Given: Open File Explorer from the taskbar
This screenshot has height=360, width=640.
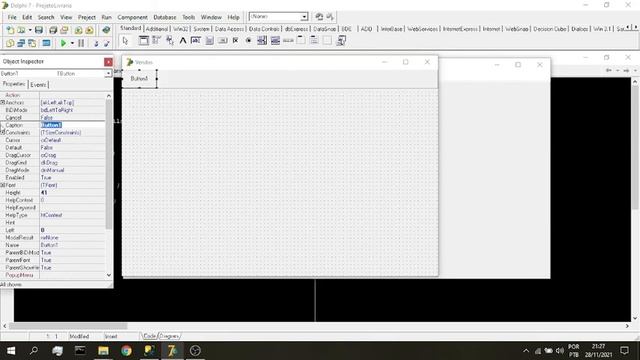Looking at the screenshot, I should pos(103,351).
